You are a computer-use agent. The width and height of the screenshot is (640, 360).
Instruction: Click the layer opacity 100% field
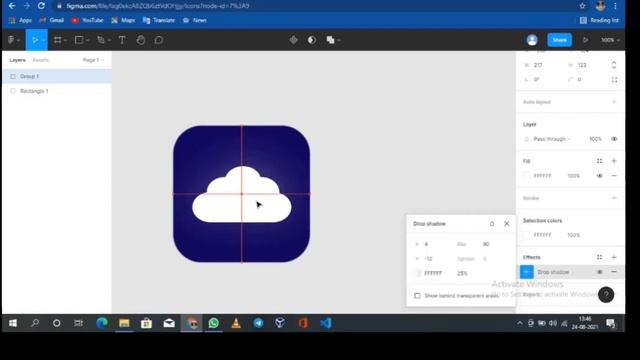[x=595, y=139]
